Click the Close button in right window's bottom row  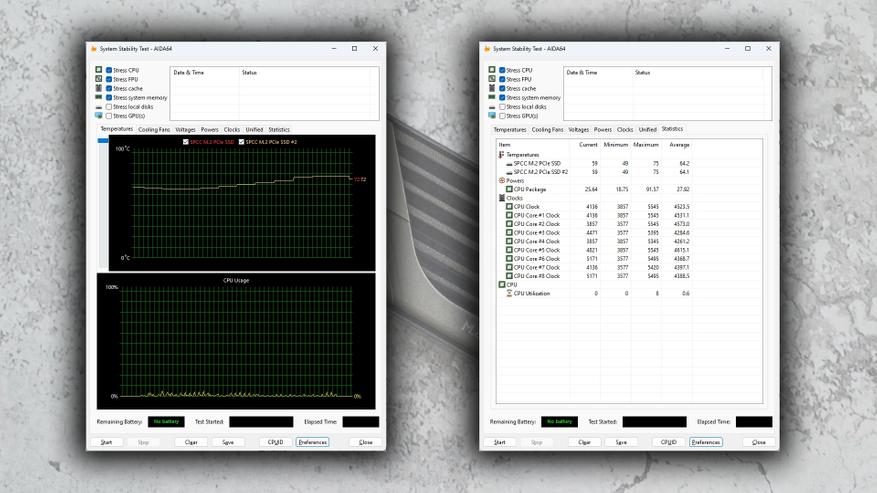tap(758, 442)
